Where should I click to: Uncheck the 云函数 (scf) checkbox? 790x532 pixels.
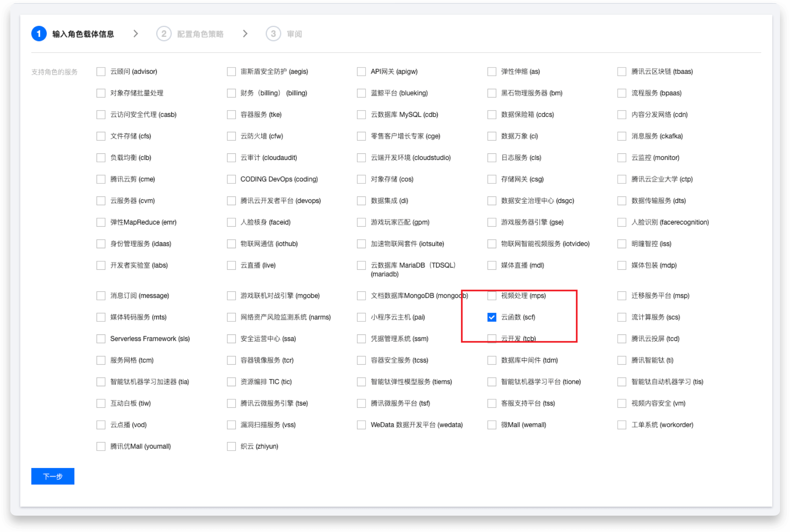pos(492,317)
